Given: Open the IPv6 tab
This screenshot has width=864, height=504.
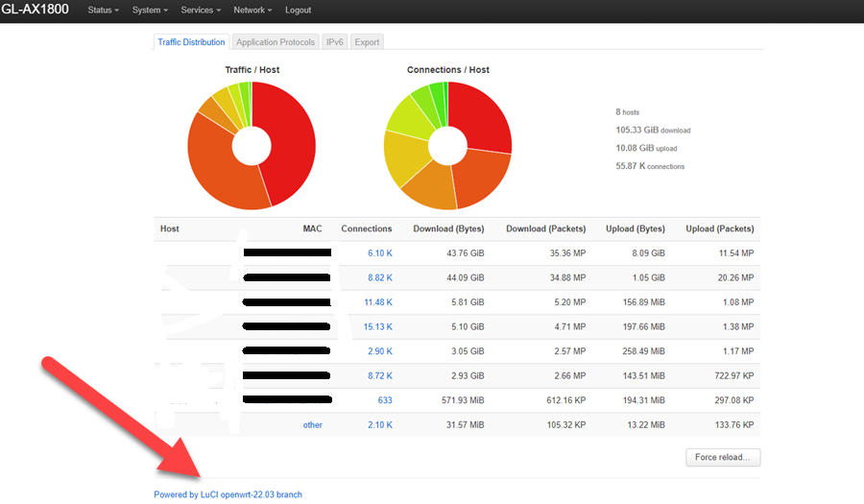Looking at the screenshot, I should pyautogui.click(x=334, y=42).
